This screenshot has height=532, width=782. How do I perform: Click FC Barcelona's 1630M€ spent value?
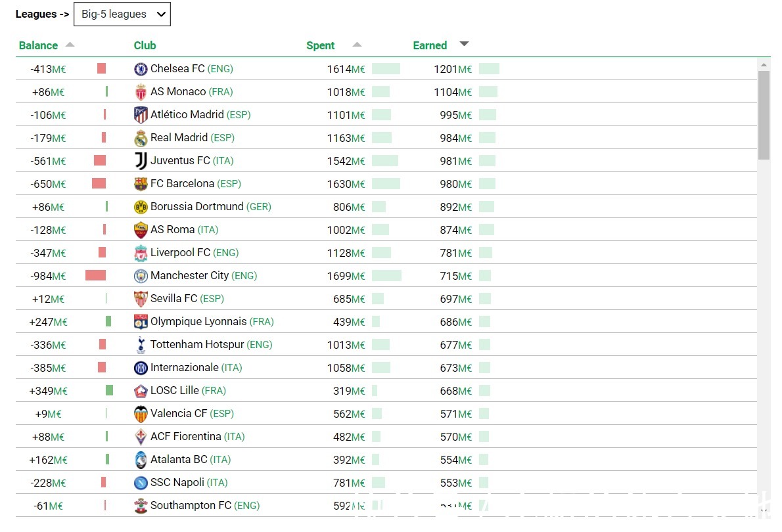[346, 184]
